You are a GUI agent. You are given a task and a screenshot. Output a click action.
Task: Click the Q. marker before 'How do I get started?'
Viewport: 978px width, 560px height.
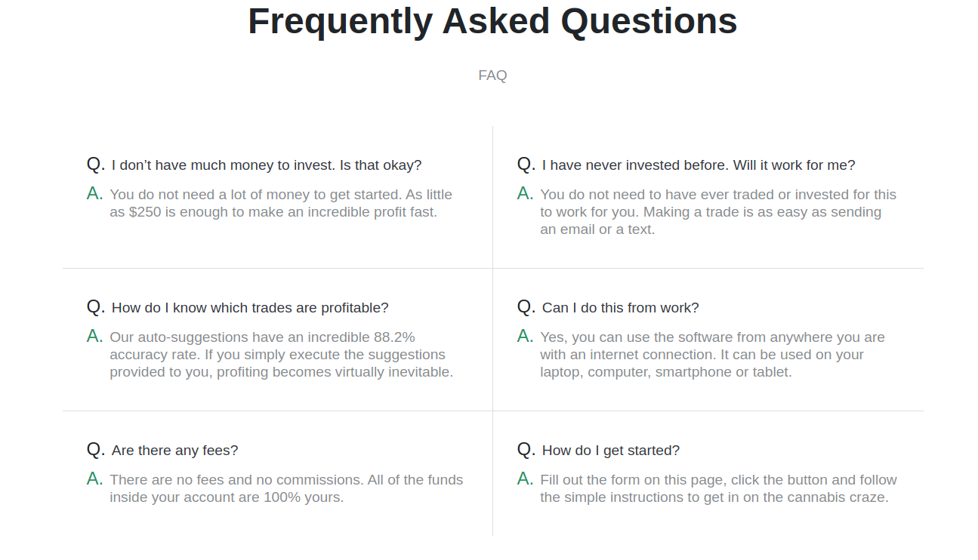coord(526,450)
